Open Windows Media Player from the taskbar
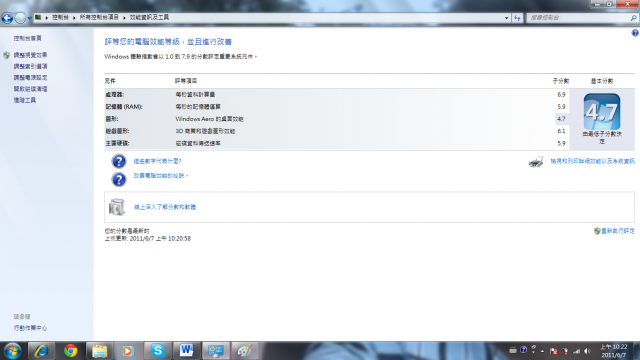Image resolution: width=640 pixels, height=360 pixels. tap(128, 351)
